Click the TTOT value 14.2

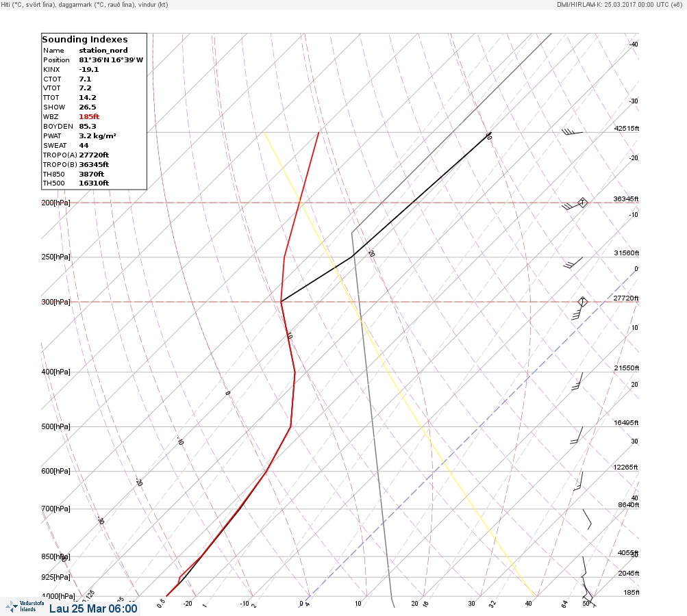88,98
